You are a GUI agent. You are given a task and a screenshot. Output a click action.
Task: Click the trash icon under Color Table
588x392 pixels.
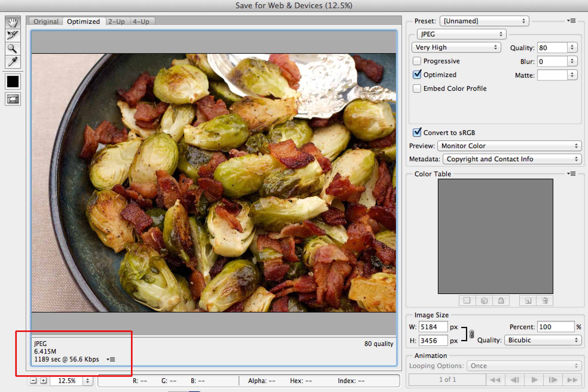point(545,301)
